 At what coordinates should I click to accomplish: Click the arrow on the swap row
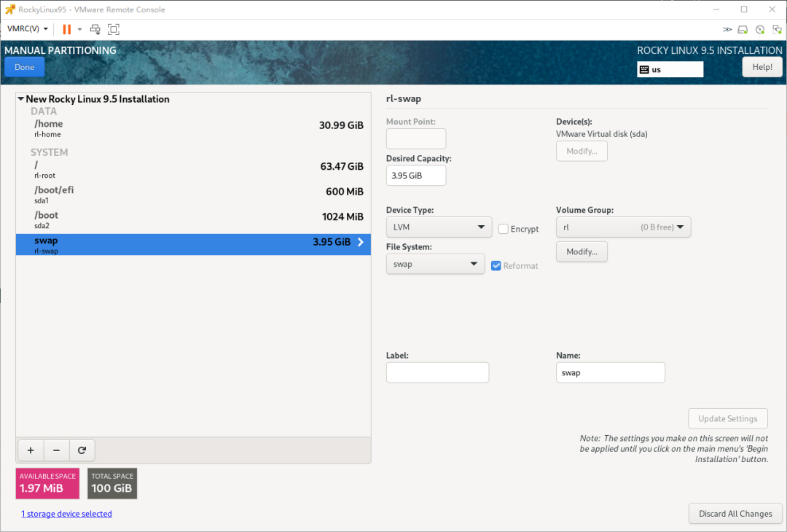click(x=361, y=242)
